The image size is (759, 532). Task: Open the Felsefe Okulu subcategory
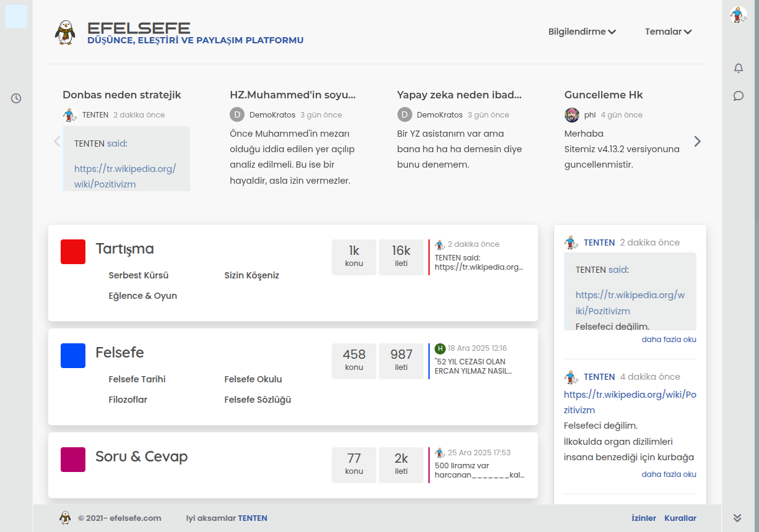tap(253, 379)
